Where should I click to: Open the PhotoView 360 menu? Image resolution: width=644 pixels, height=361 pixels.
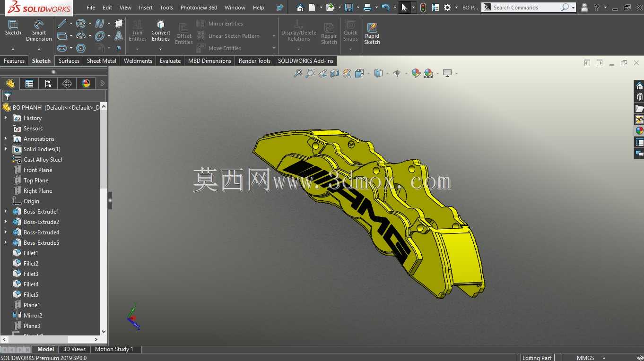(x=199, y=8)
